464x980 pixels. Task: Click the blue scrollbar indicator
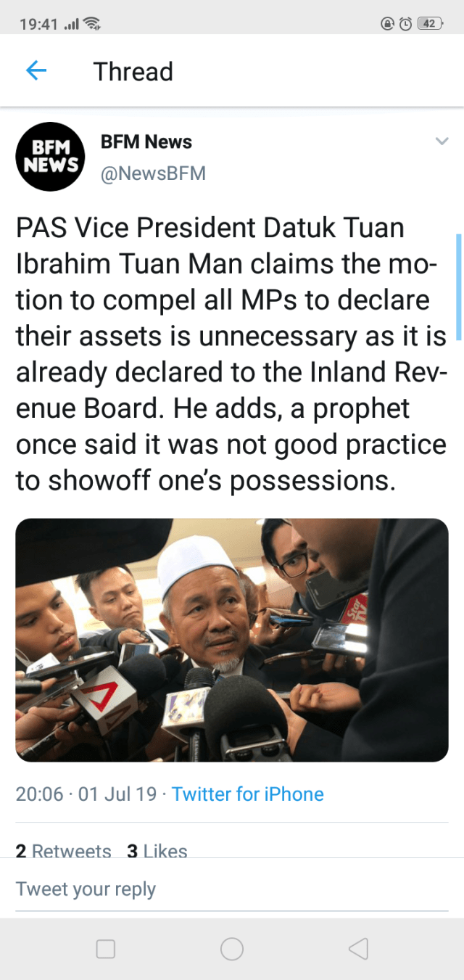(x=458, y=287)
